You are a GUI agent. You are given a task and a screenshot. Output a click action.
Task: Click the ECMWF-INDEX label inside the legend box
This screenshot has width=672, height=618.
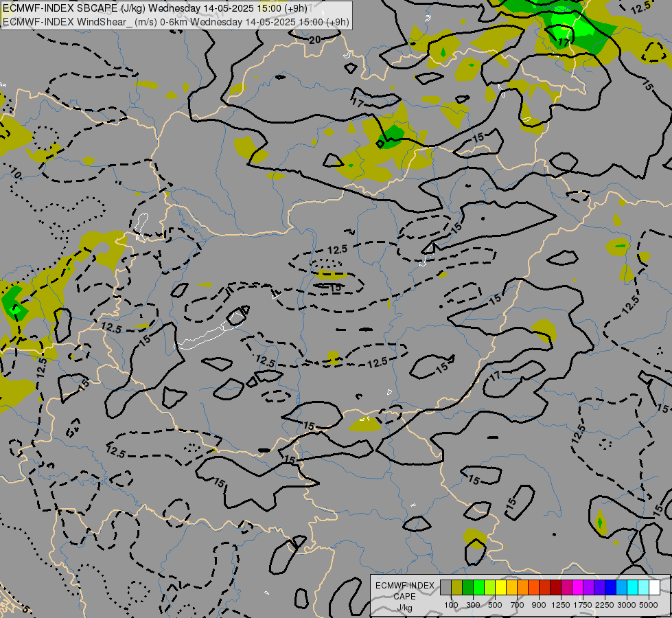coord(404,586)
